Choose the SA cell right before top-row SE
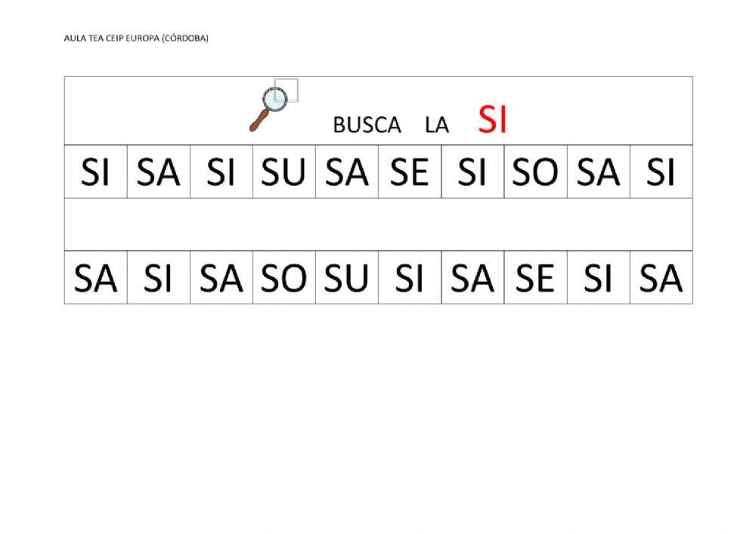The width and height of the screenshot is (756, 534). click(x=346, y=173)
